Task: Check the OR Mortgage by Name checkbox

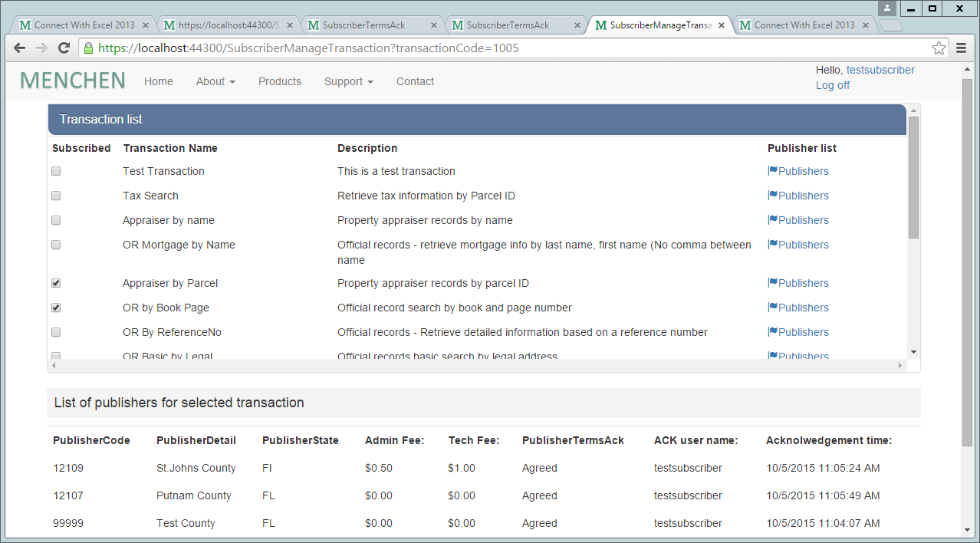Action: 56,245
